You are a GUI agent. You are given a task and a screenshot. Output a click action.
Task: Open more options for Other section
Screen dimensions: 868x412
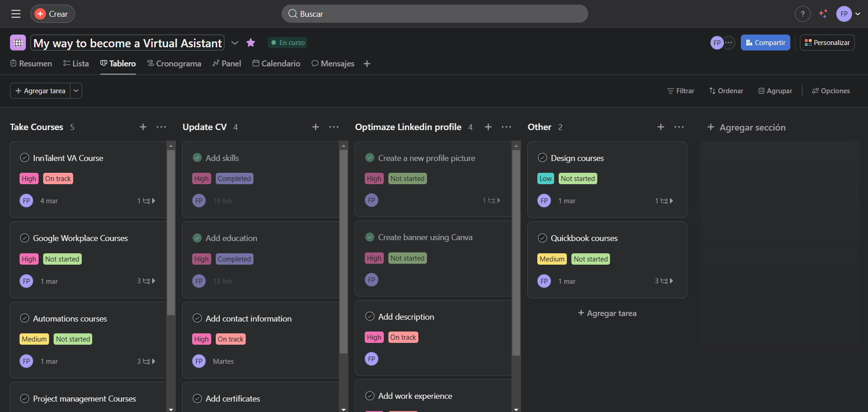point(679,127)
